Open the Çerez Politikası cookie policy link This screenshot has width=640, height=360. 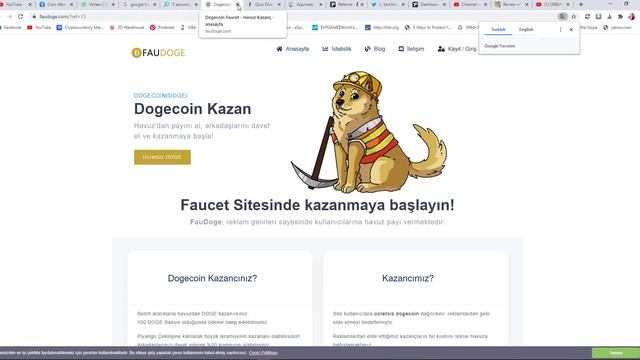[x=263, y=353]
